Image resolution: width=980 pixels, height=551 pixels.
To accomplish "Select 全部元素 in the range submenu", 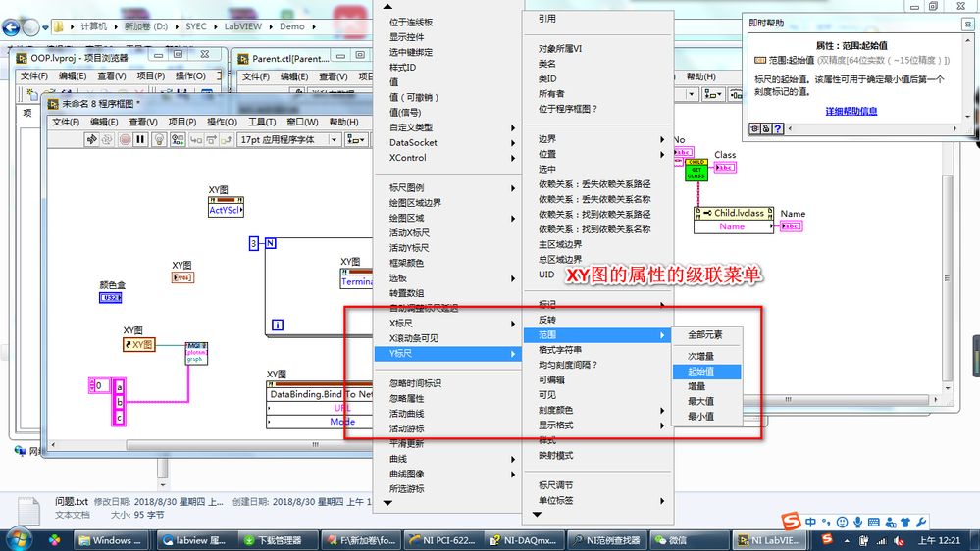I will (707, 335).
